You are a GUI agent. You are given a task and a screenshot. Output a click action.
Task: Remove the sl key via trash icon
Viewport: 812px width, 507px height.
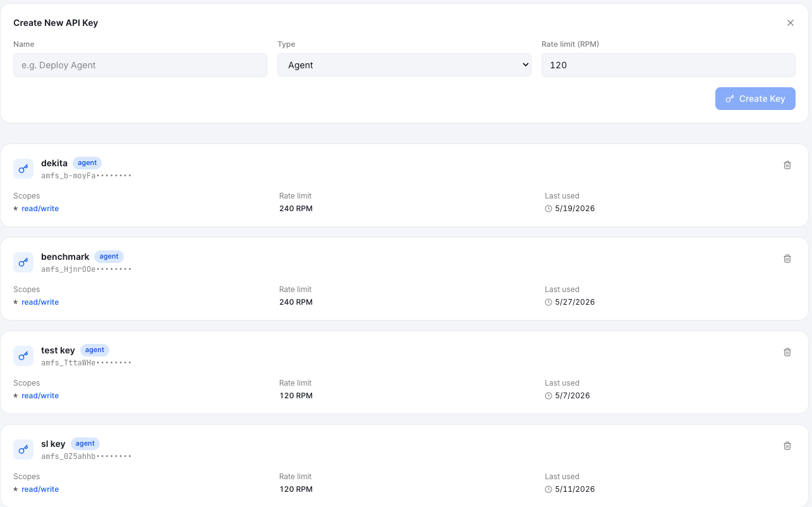pos(787,446)
